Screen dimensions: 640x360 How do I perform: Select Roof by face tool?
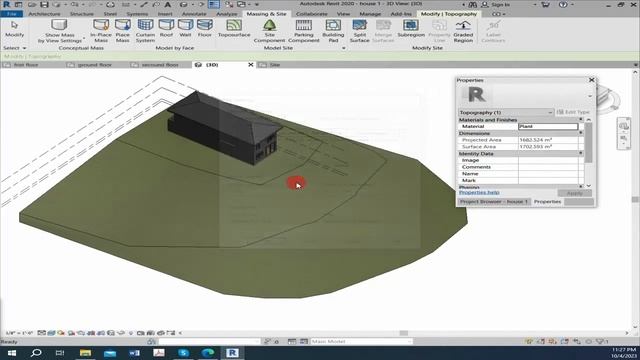pyautogui.click(x=166, y=29)
